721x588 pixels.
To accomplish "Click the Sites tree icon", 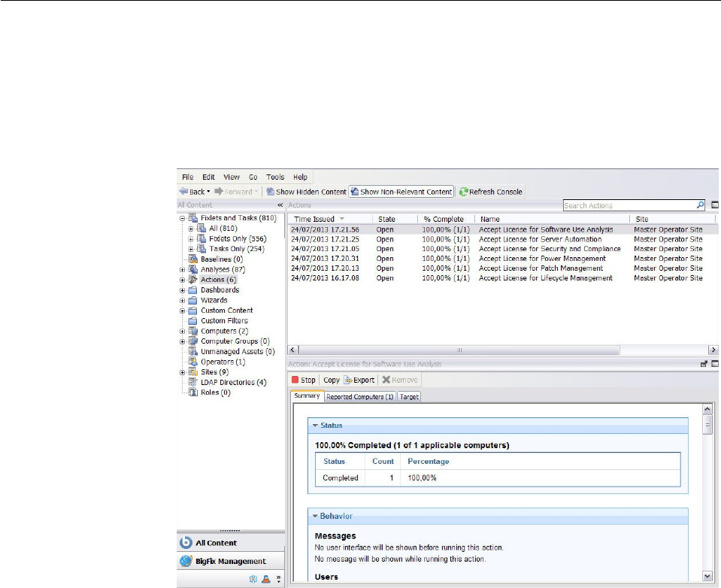I will tap(193, 371).
